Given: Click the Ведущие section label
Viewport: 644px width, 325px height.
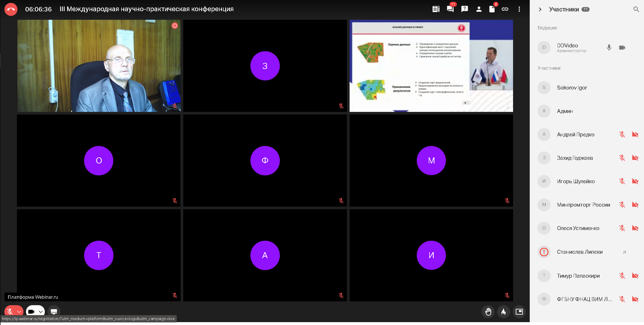Looking at the screenshot, I should pyautogui.click(x=547, y=28).
